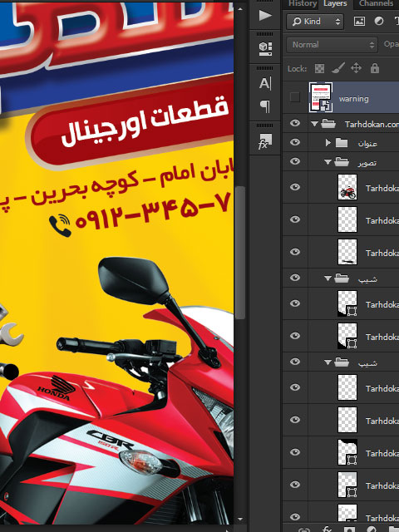
Task: Click the motorcycle mirror on canvas
Action: click(133, 279)
